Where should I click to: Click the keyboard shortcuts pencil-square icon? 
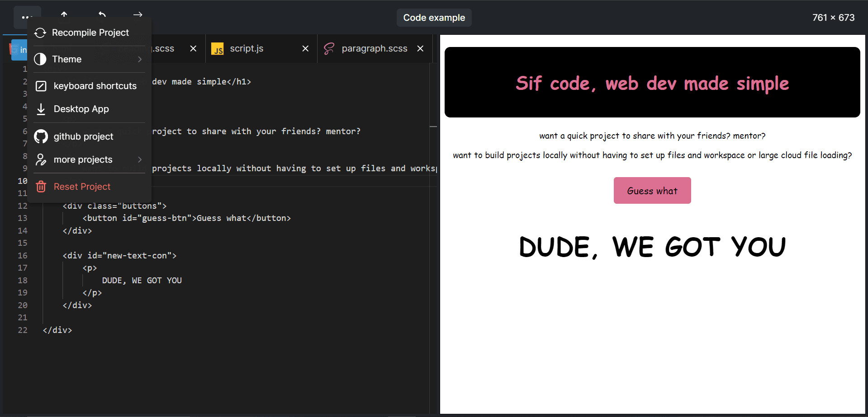pyautogui.click(x=41, y=86)
